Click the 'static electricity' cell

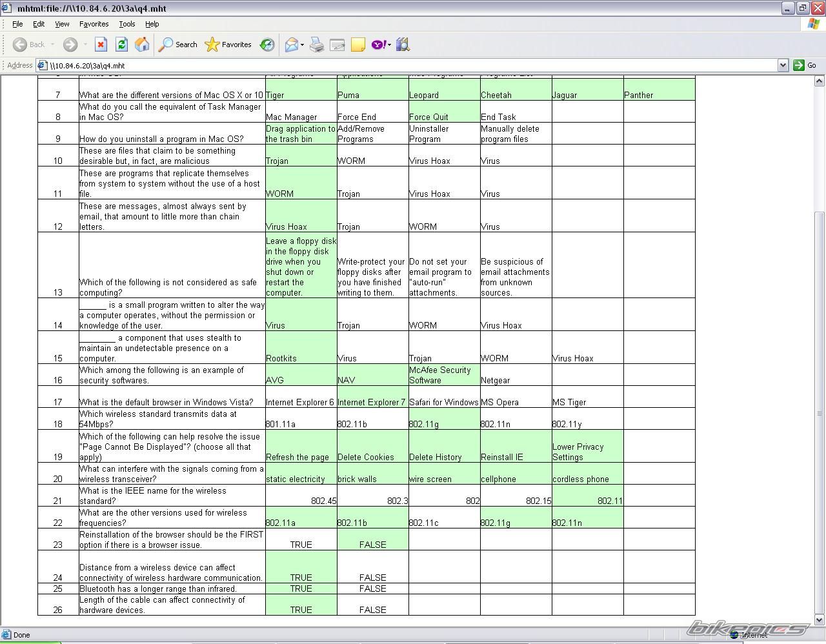click(301, 474)
